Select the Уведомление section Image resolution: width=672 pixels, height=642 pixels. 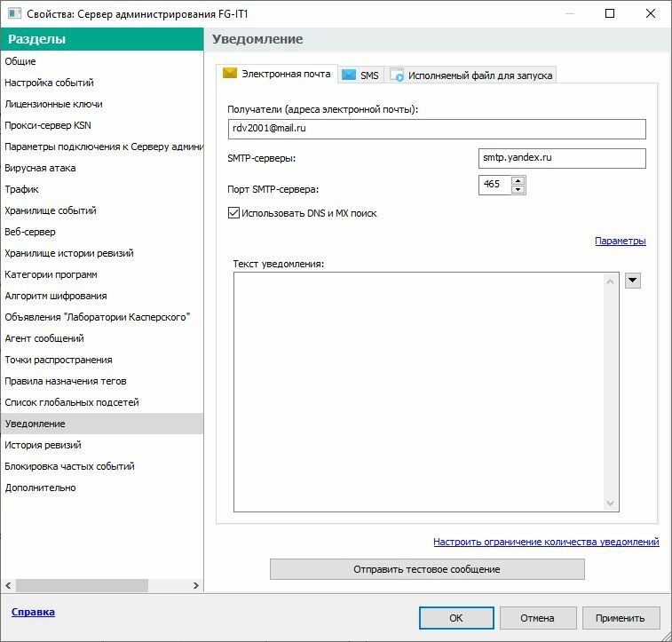[101, 424]
